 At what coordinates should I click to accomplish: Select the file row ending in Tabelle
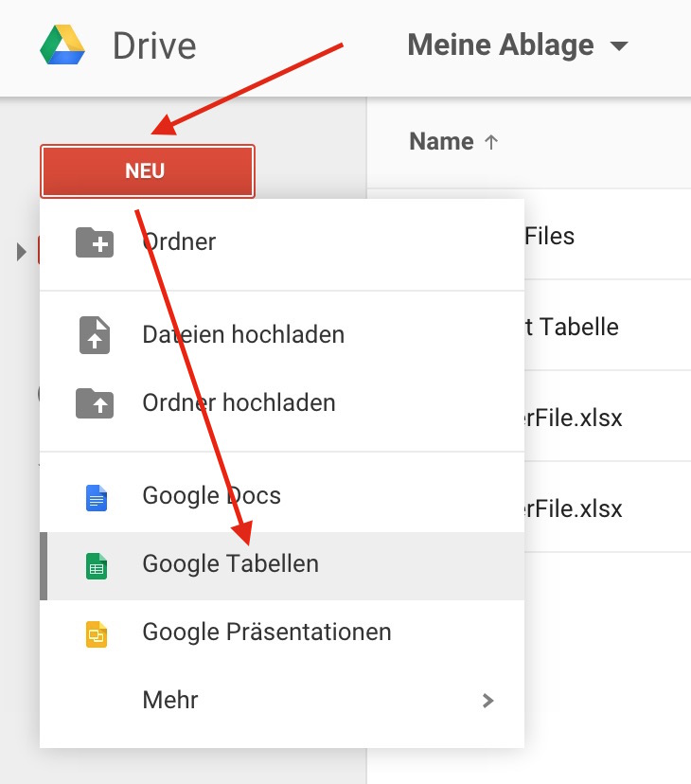608,326
